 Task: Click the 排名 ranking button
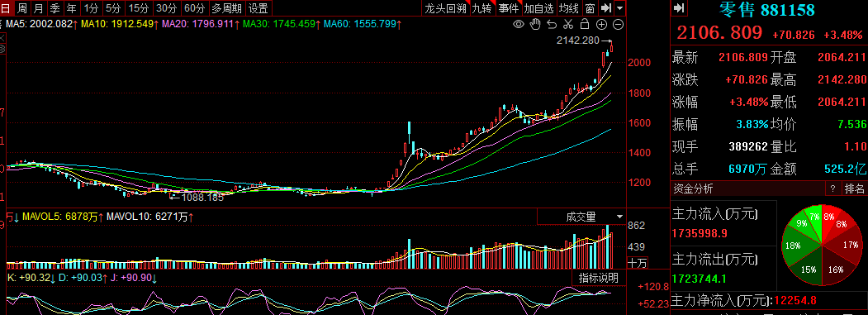(x=854, y=189)
